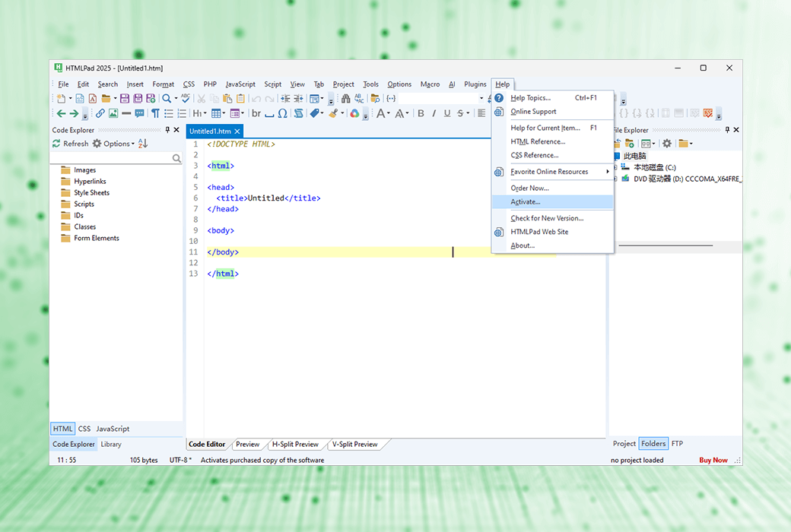Insert a line break with br icon
Image resolution: width=791 pixels, height=532 pixels.
pos(256,113)
